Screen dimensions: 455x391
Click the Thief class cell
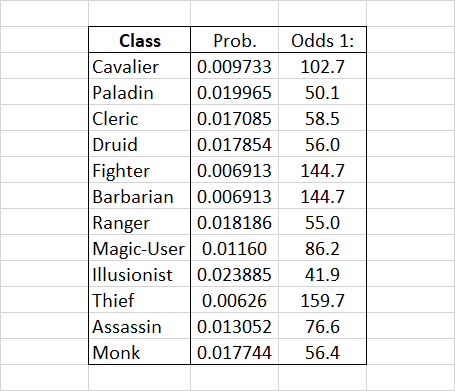(x=140, y=300)
